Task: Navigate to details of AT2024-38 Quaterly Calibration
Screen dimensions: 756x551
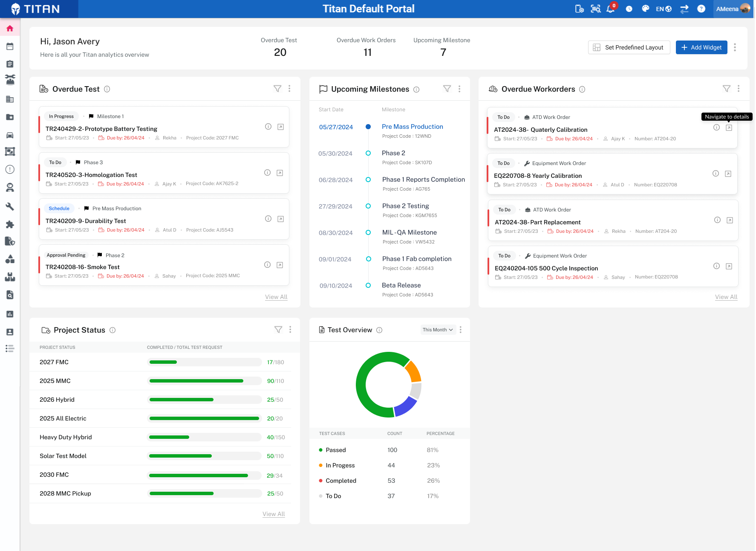Action: pos(729,128)
